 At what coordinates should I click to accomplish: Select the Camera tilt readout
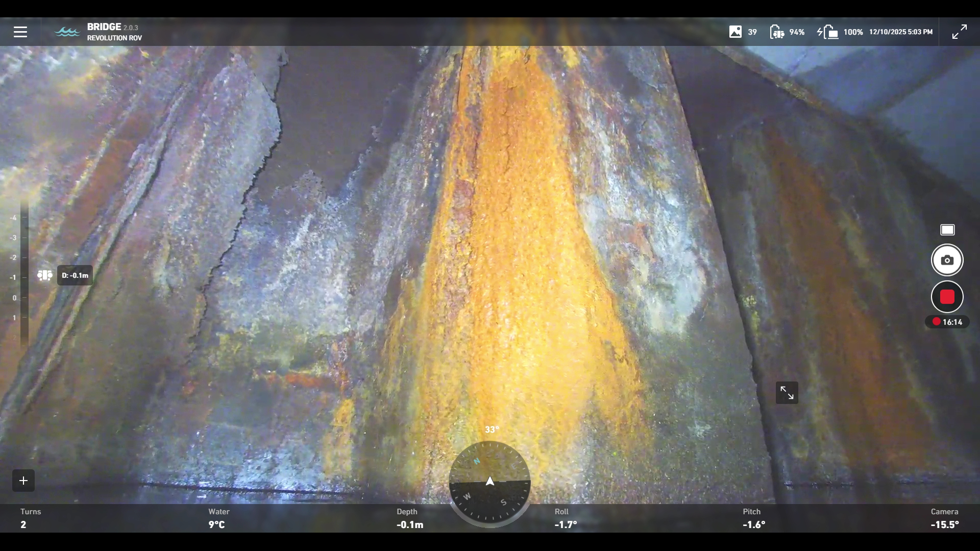[944, 518]
